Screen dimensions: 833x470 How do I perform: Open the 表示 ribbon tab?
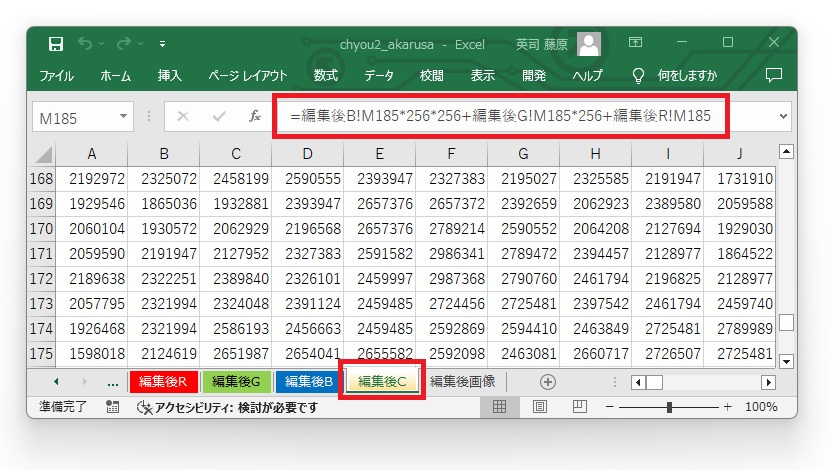(x=482, y=76)
